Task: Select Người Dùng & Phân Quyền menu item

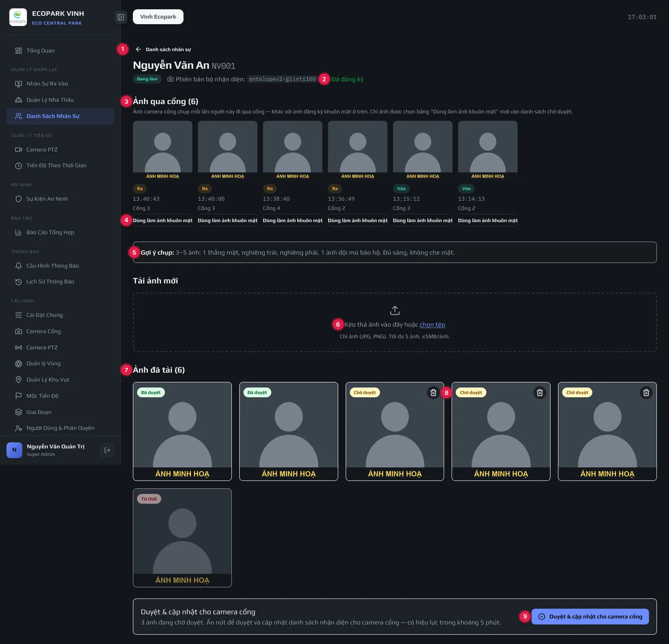Action: tap(60, 428)
